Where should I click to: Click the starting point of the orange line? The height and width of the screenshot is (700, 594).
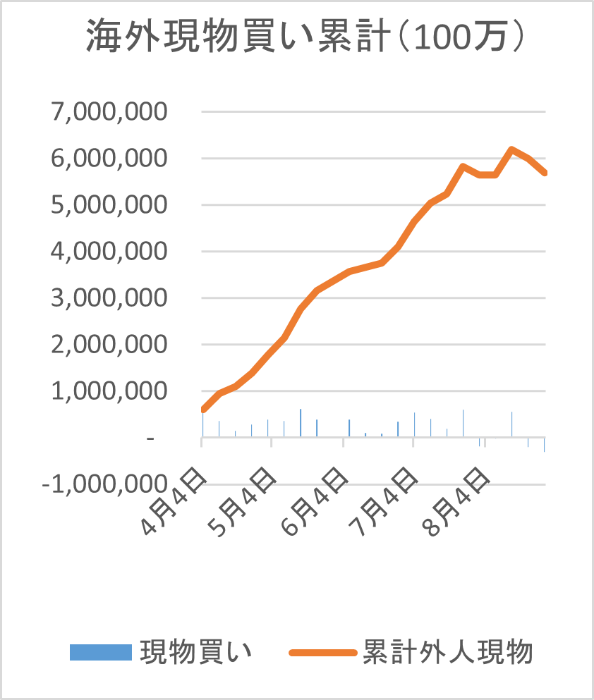[x=203, y=409]
